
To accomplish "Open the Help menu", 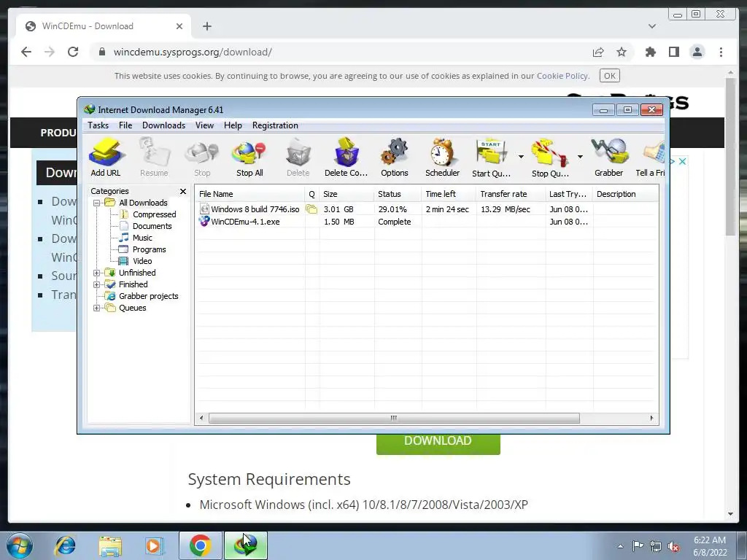I will tap(233, 125).
